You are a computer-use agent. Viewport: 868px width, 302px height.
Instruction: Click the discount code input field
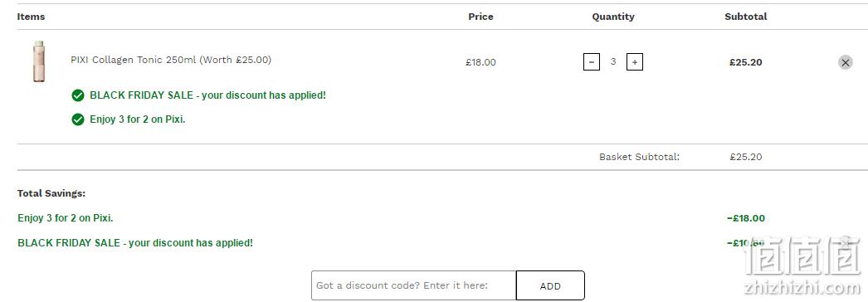(x=413, y=285)
